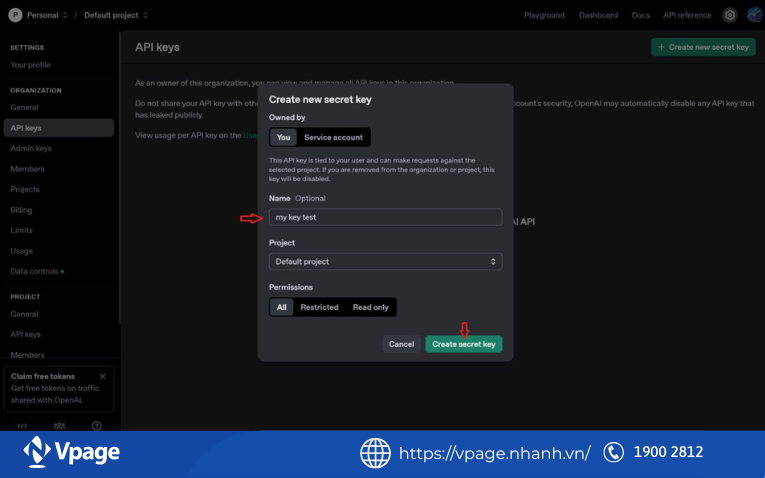Open API reference in top navigation

(x=687, y=15)
